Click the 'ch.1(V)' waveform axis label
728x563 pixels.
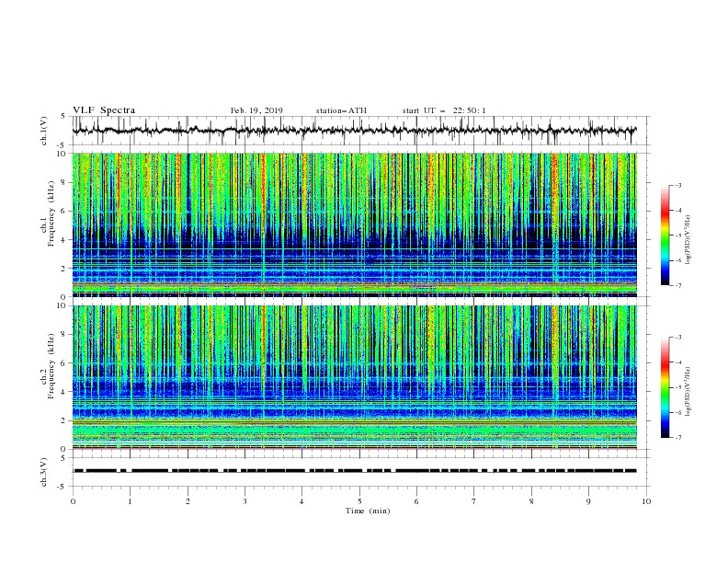coord(44,131)
